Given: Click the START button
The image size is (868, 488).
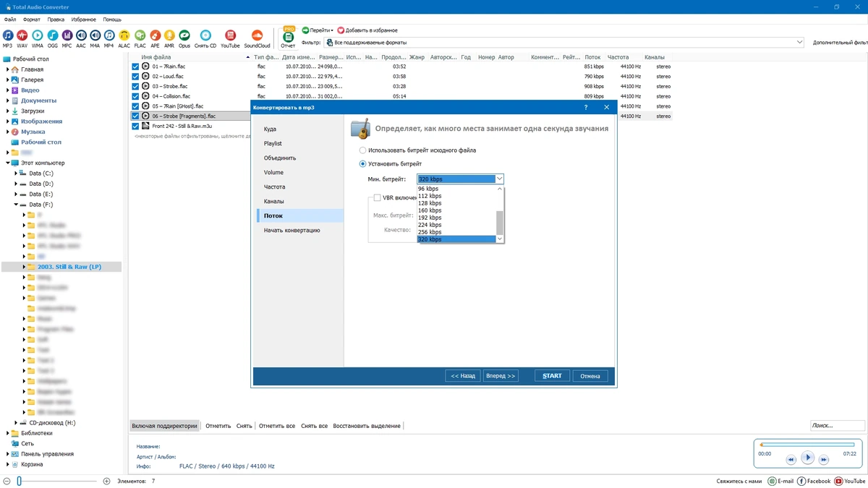Looking at the screenshot, I should (553, 376).
